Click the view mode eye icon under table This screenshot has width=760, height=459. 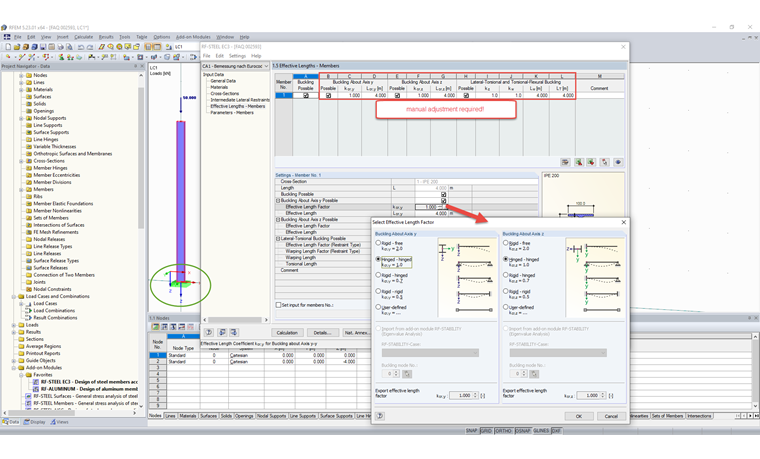tap(618, 162)
